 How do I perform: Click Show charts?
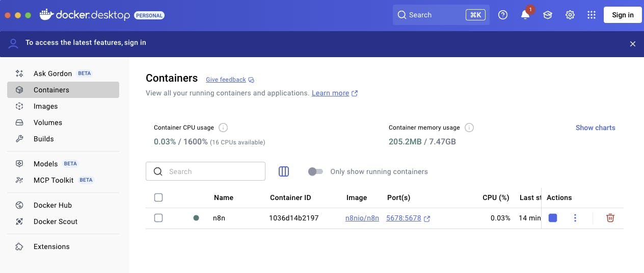[x=595, y=128]
